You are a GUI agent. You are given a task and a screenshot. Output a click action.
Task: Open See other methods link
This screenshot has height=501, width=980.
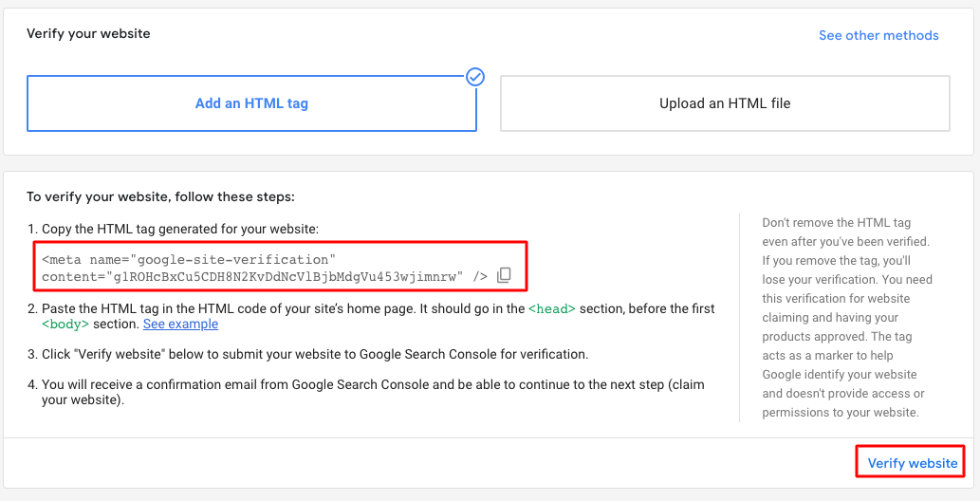(x=878, y=35)
